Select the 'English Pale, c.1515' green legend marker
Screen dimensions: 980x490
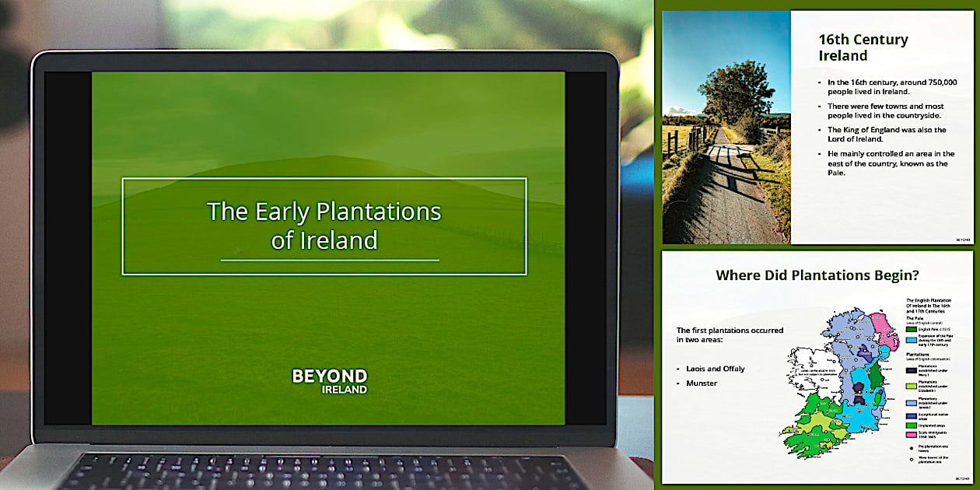[x=910, y=329]
